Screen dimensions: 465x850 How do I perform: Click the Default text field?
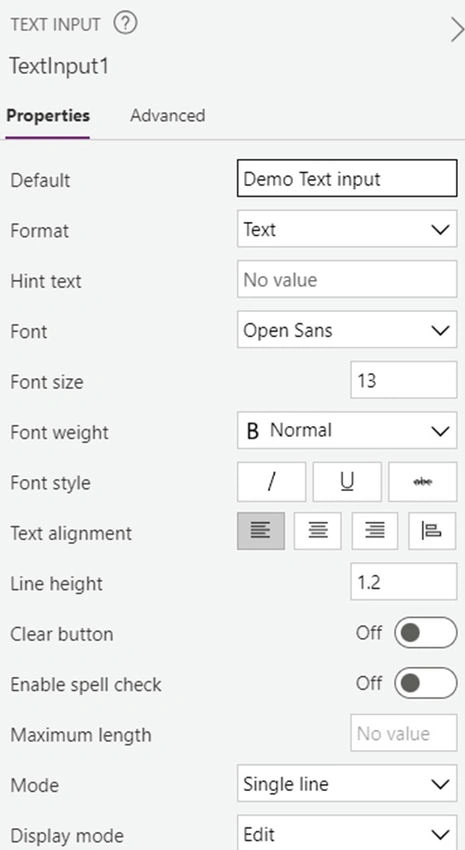click(347, 178)
